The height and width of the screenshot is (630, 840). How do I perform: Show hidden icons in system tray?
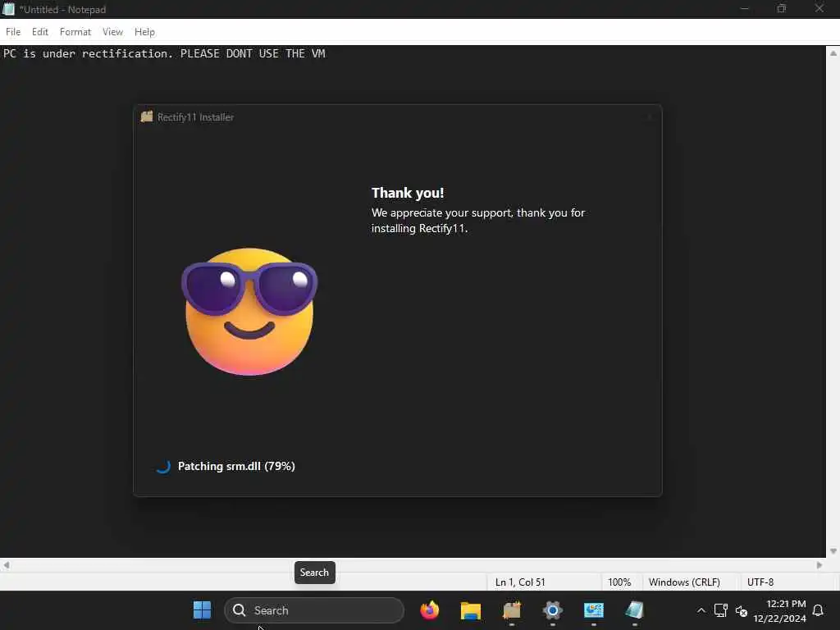pyautogui.click(x=701, y=610)
